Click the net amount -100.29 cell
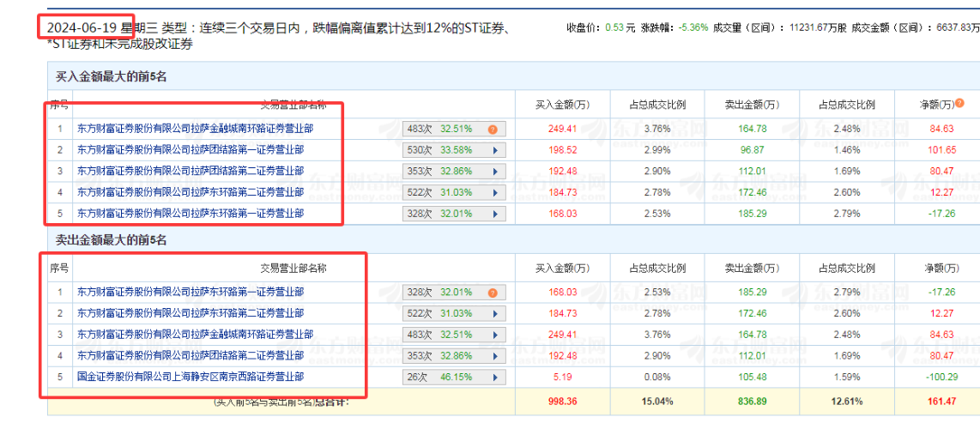The width and height of the screenshot is (980, 429). (941, 378)
